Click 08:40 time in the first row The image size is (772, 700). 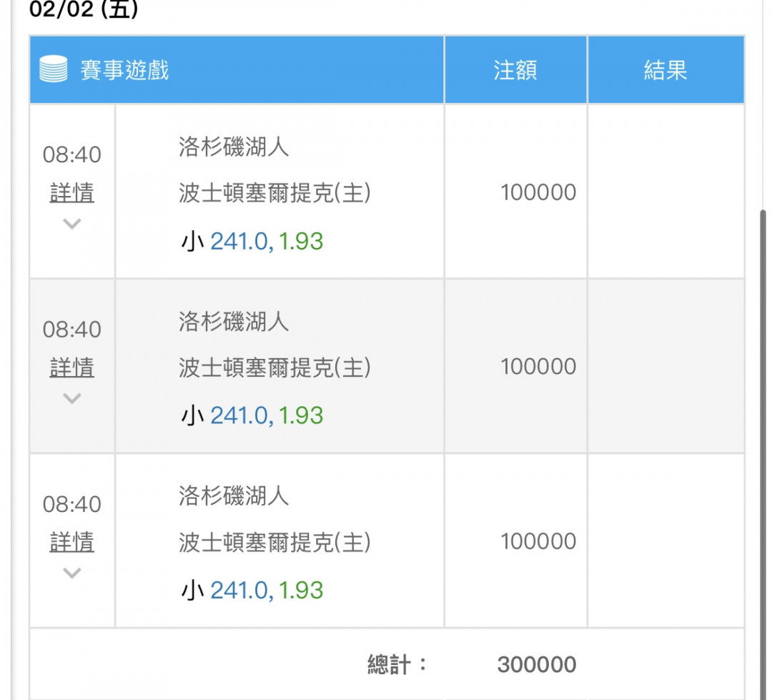72,154
